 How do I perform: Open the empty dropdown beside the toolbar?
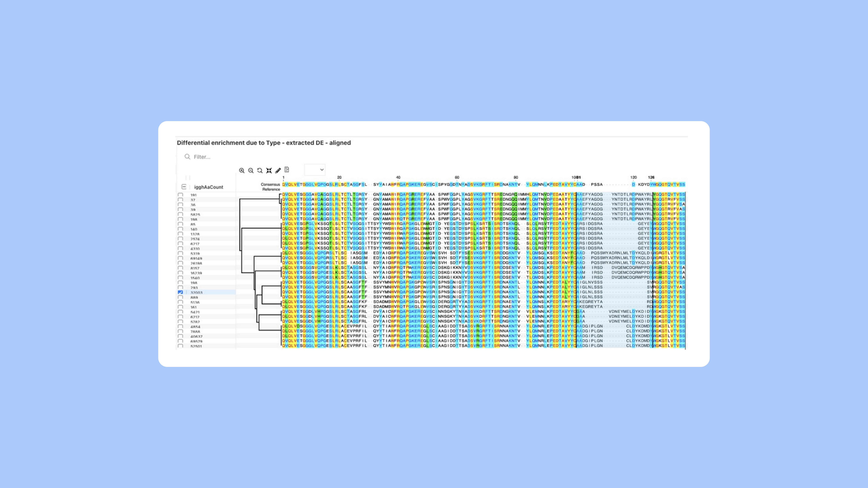click(x=315, y=170)
